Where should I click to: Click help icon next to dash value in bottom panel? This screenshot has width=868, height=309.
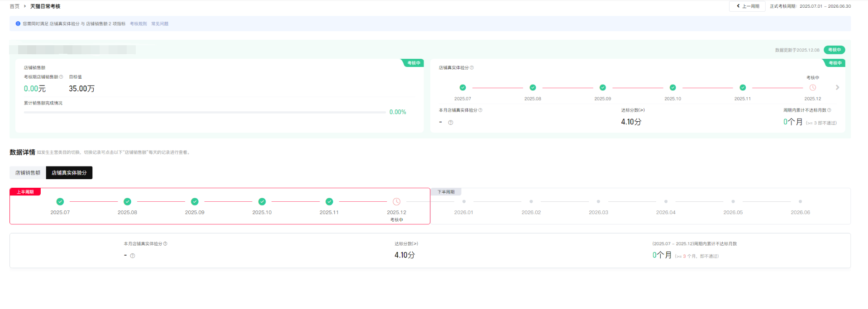pos(133,256)
